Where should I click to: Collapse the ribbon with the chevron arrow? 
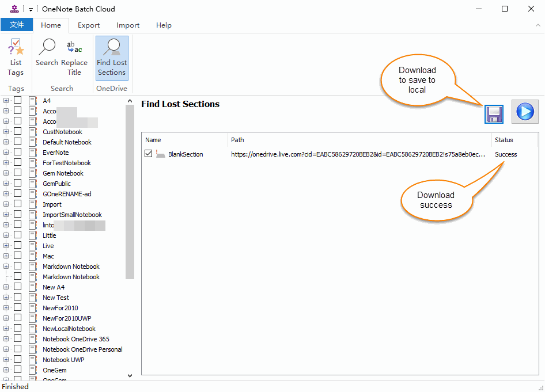tap(538, 25)
